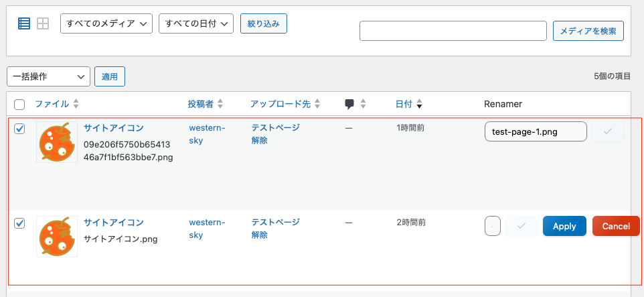This screenshot has height=297, width=644.
Task: Click checkmark button in second Renamer row
Action: pos(521,226)
